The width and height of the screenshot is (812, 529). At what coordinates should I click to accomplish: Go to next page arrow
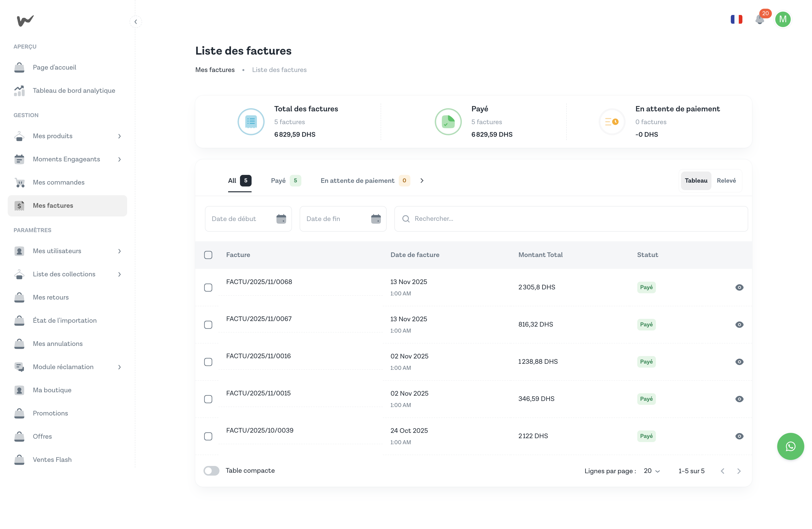click(x=739, y=471)
